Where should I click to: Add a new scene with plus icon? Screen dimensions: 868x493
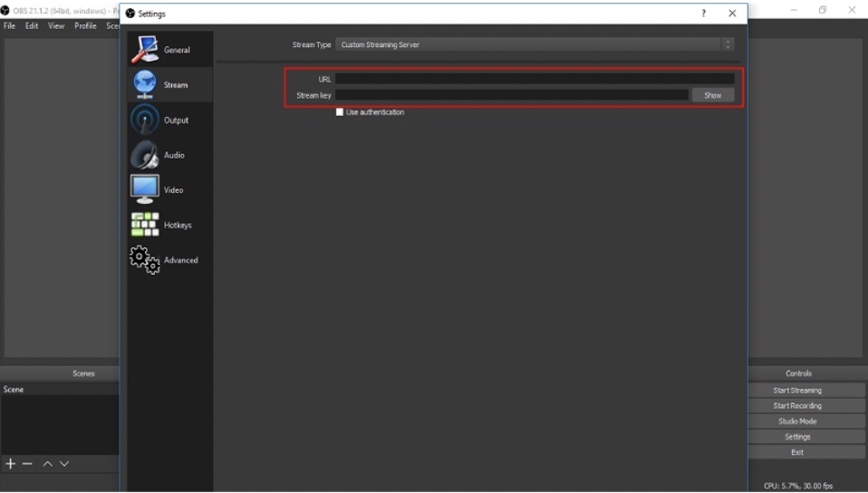click(x=11, y=464)
